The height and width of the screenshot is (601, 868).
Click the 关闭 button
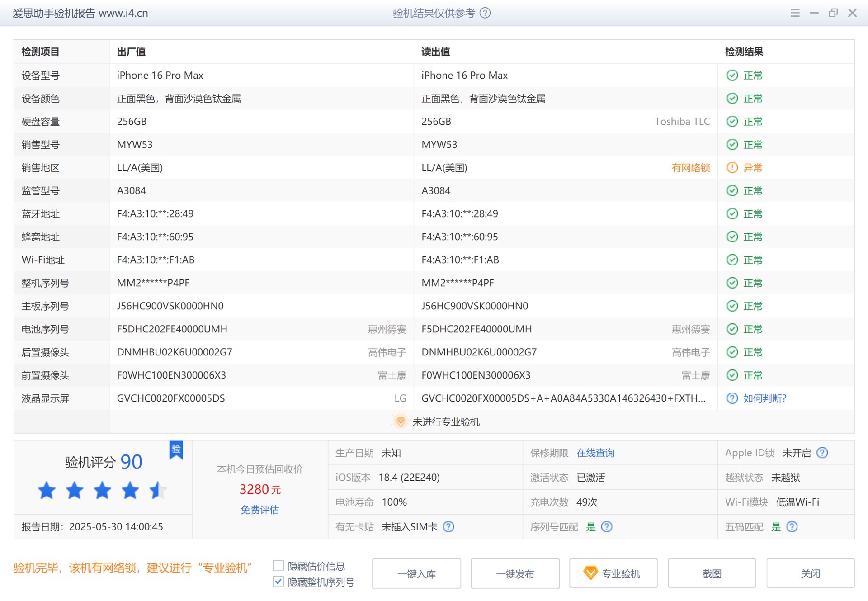811,574
